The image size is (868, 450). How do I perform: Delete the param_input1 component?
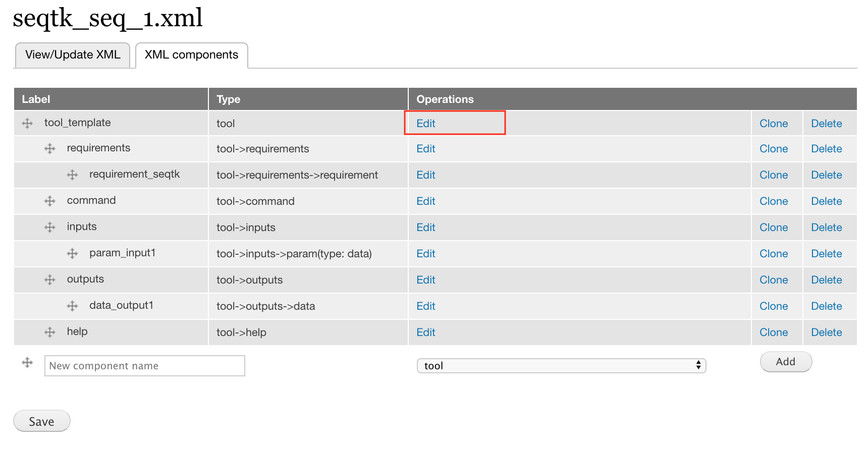[826, 254]
